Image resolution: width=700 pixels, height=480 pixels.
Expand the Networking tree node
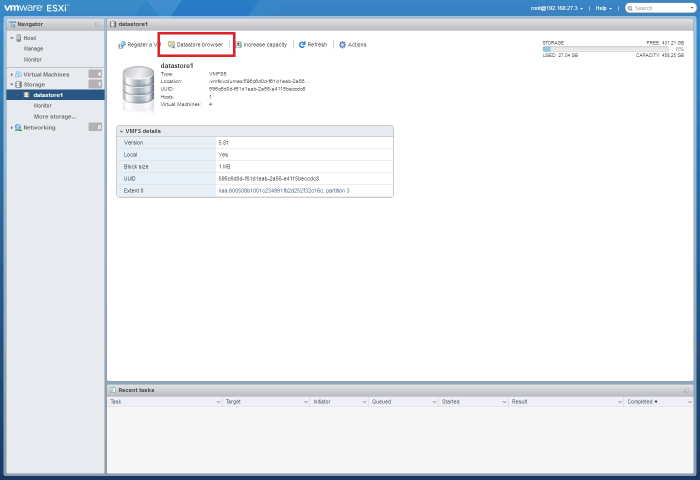tap(12, 128)
